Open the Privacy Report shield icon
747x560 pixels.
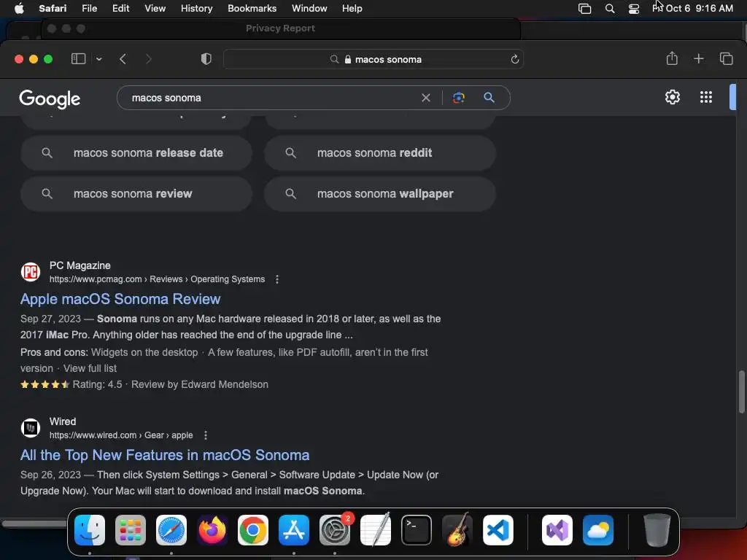click(x=206, y=59)
